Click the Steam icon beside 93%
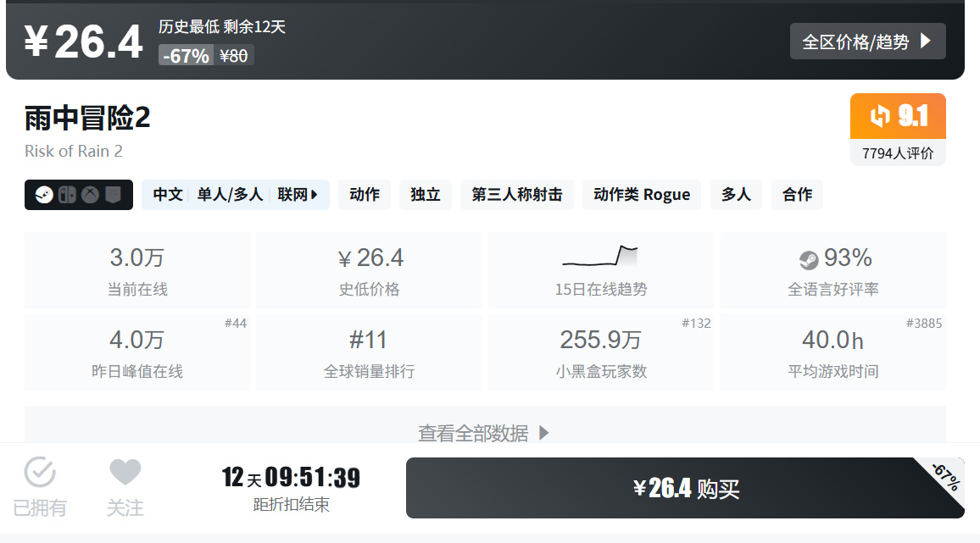Screen dimensions: 980x543 click(x=809, y=259)
